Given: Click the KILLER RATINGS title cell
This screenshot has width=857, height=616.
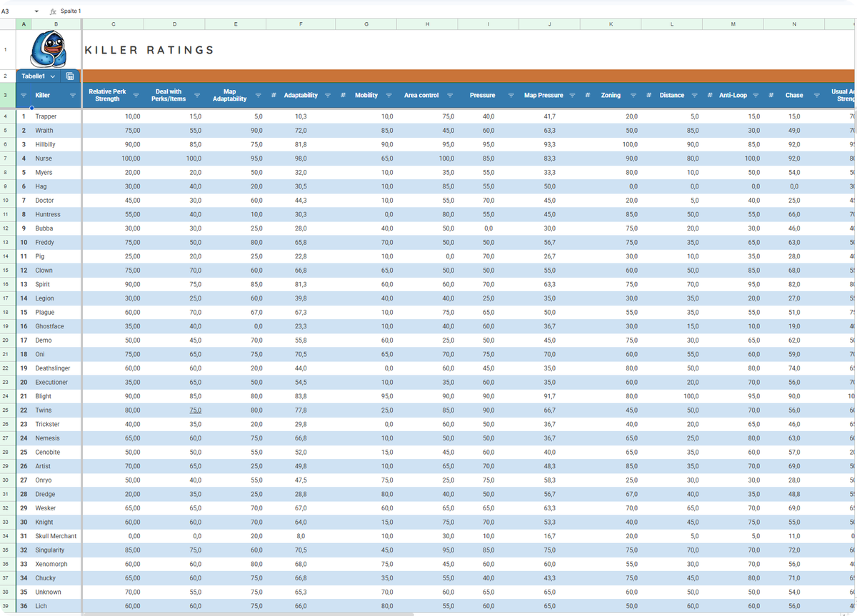Looking at the screenshot, I should point(149,50).
